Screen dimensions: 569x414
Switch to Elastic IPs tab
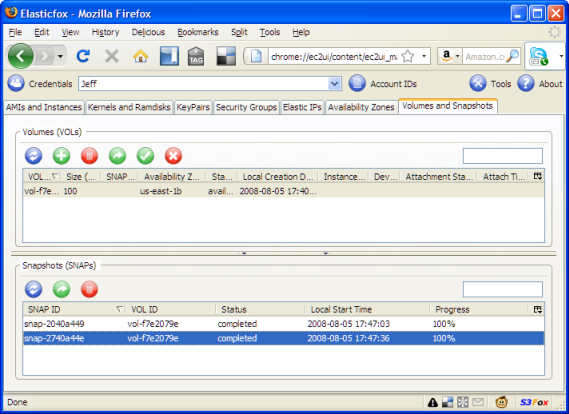302,107
